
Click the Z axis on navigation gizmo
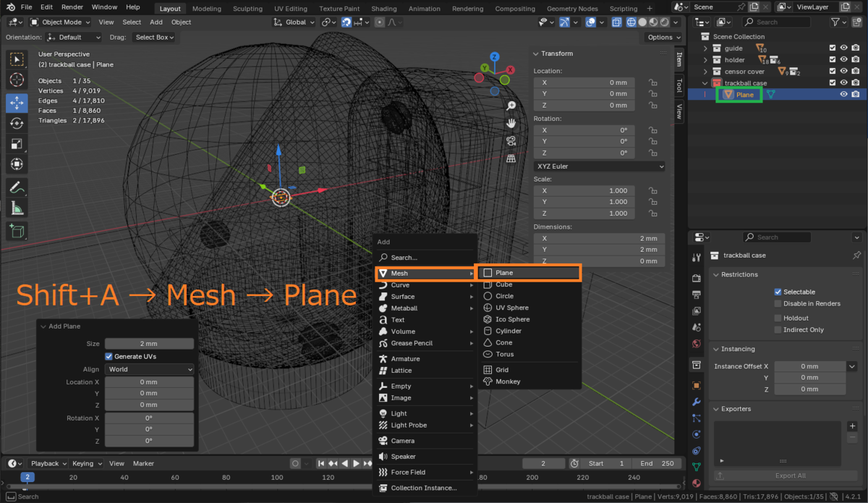(494, 56)
